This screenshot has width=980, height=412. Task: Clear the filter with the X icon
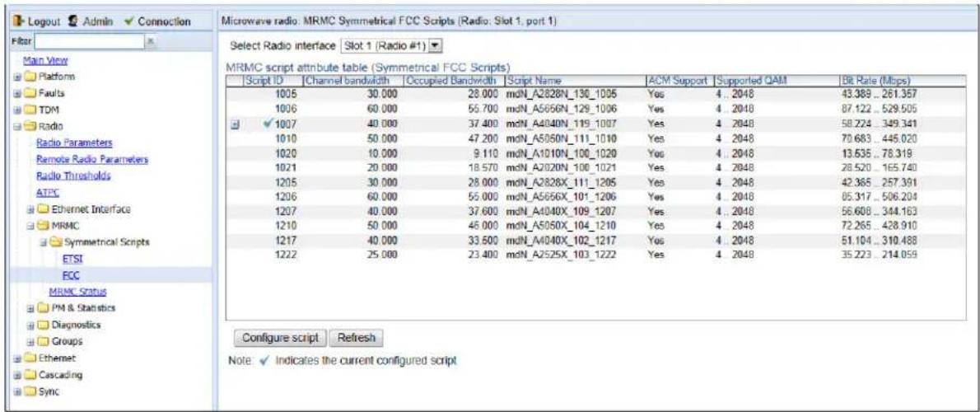[151, 43]
